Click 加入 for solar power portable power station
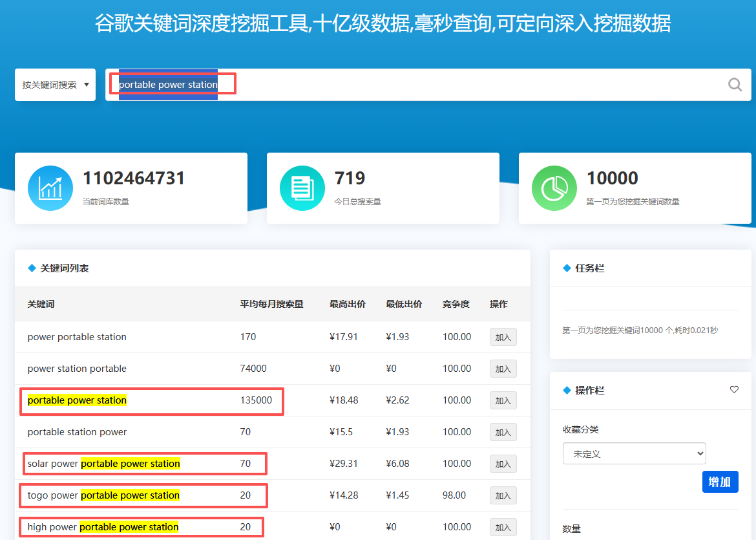Image resolution: width=756 pixels, height=540 pixels. pyautogui.click(x=503, y=464)
